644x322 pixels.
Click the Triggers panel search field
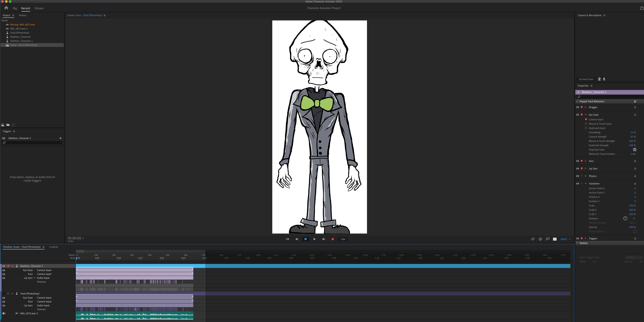tap(32, 142)
